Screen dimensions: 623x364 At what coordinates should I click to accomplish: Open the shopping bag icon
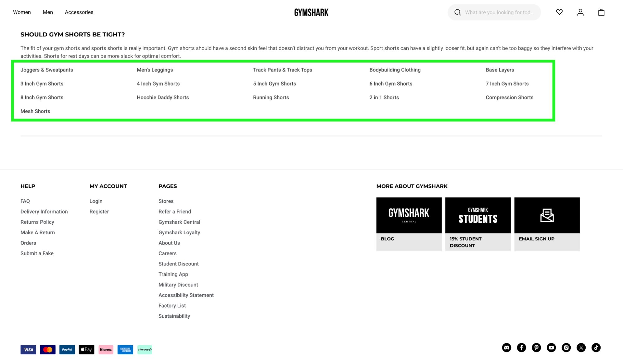[601, 12]
